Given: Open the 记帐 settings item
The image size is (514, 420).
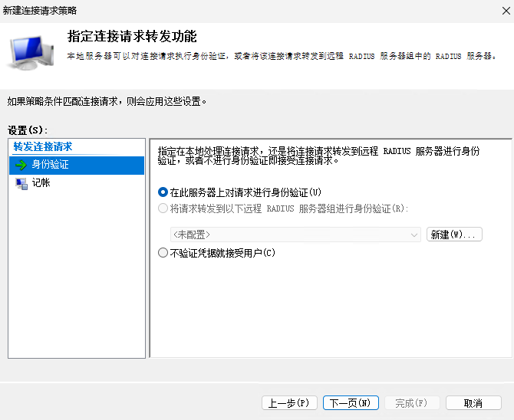Looking at the screenshot, I should (77, 183).
